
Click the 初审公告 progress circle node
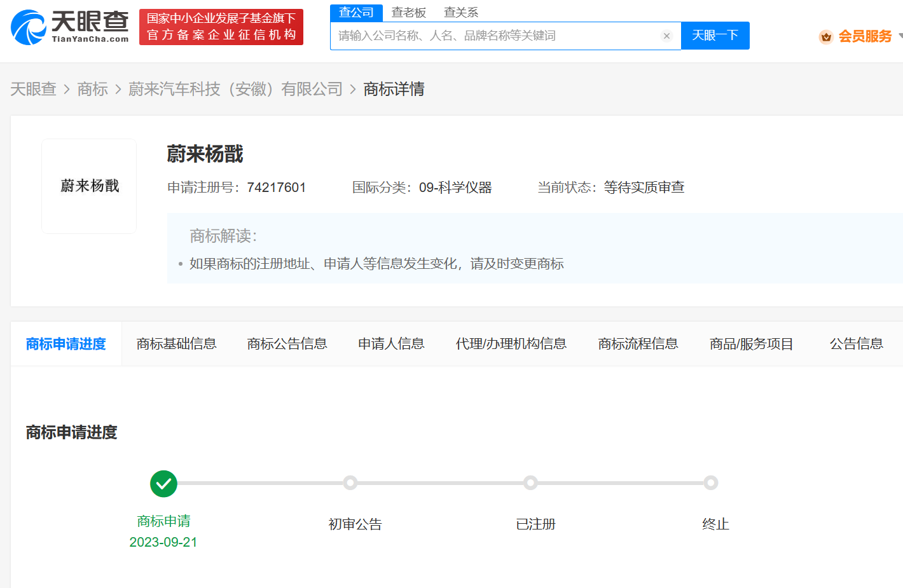tap(350, 483)
